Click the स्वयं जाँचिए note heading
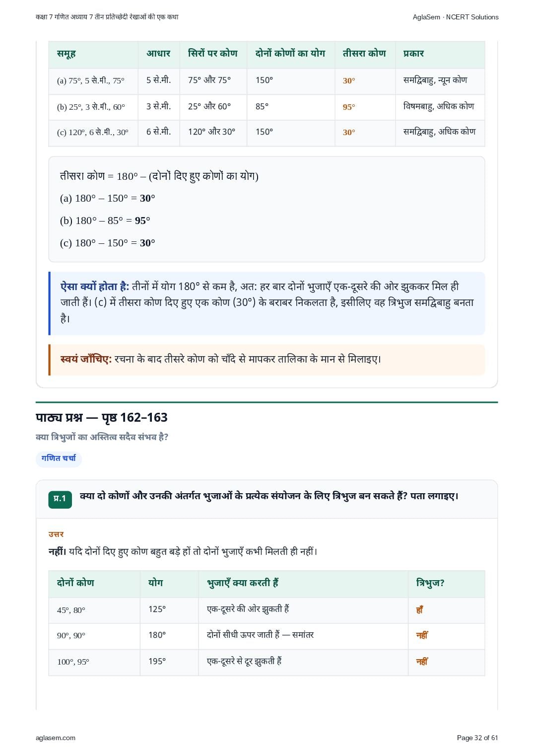Viewport: 534px width, 756px height. 86,359
